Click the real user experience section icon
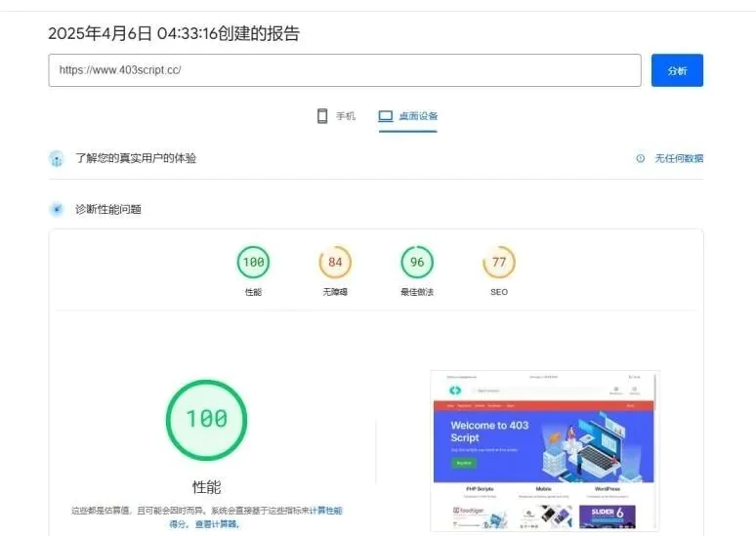The width and height of the screenshot is (756, 536). point(57,158)
